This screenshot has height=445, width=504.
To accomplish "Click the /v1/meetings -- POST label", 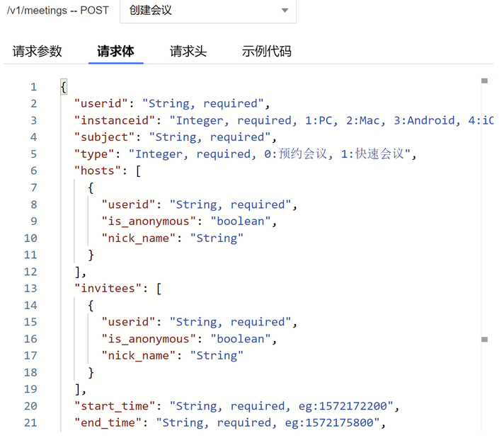I will click(x=58, y=11).
